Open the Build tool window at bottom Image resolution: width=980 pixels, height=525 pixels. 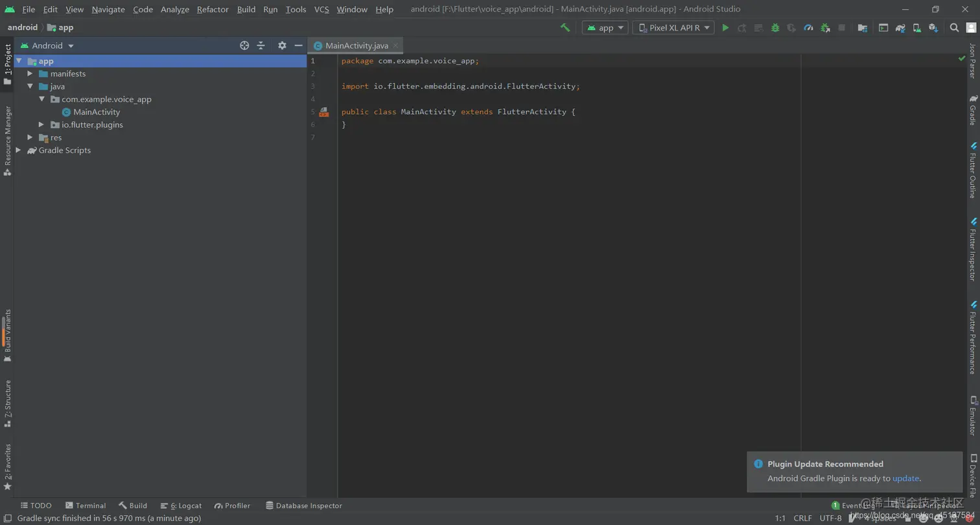click(x=133, y=506)
